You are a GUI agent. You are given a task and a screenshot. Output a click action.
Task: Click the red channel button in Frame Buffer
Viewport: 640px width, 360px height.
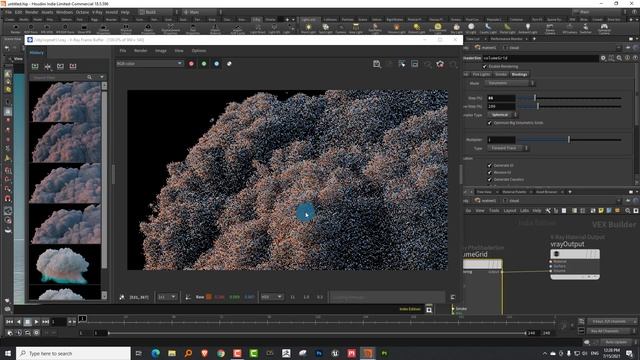pyautogui.click(x=191, y=64)
